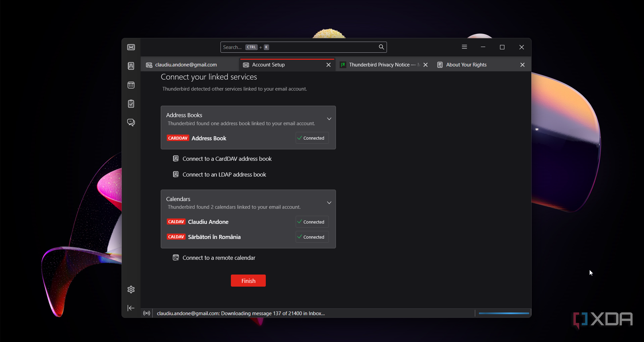Toggle Connected for Sărbători în România calendar
The height and width of the screenshot is (342, 644).
click(x=312, y=237)
